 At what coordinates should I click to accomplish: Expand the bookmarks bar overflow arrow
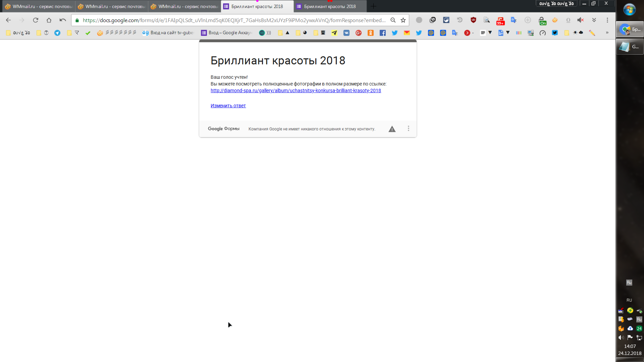click(x=607, y=33)
